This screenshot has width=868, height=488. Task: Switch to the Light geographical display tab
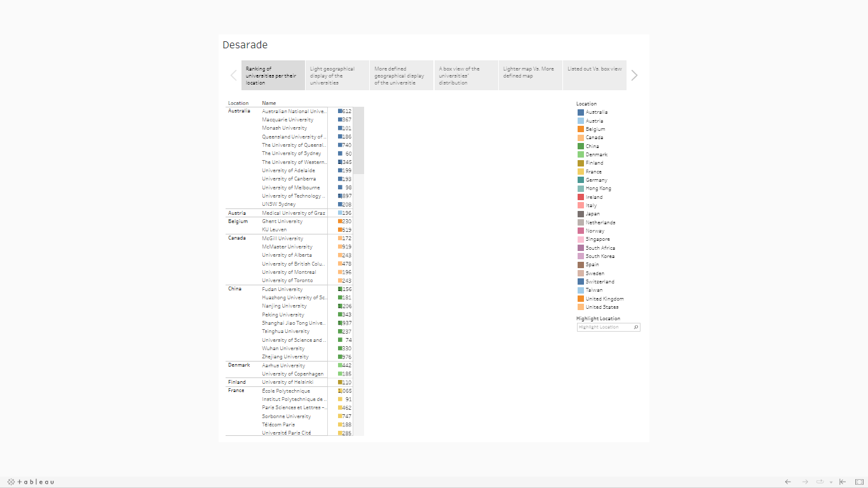pos(337,75)
